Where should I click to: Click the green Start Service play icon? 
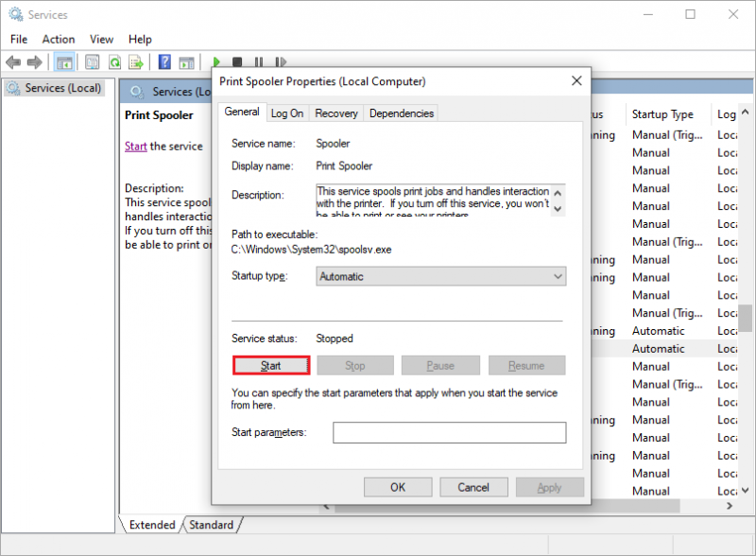point(216,61)
